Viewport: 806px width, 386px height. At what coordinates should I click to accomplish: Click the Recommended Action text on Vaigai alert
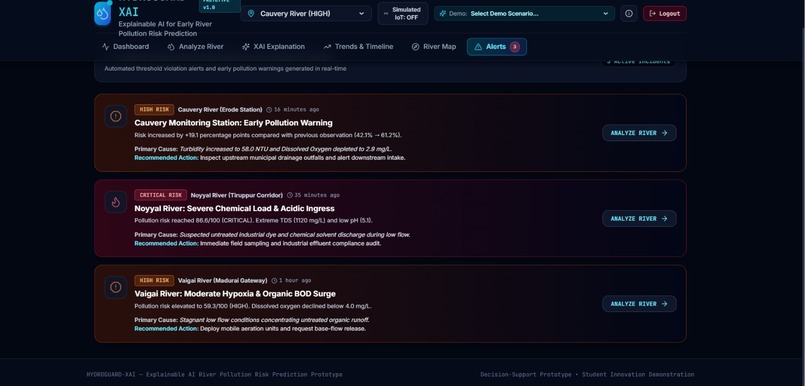(x=250, y=329)
